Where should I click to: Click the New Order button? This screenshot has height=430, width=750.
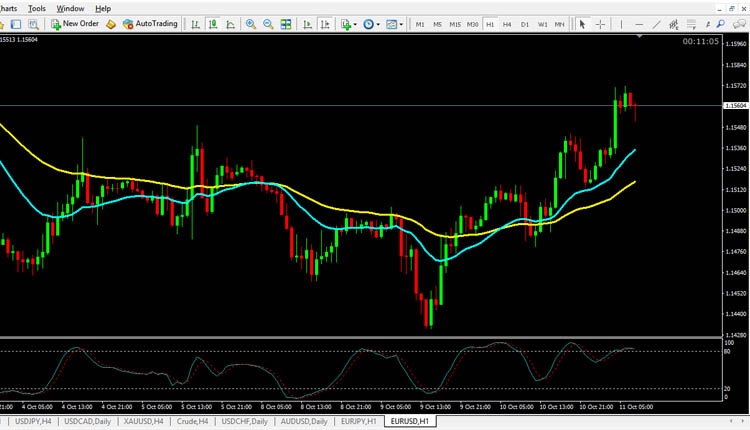pos(75,24)
